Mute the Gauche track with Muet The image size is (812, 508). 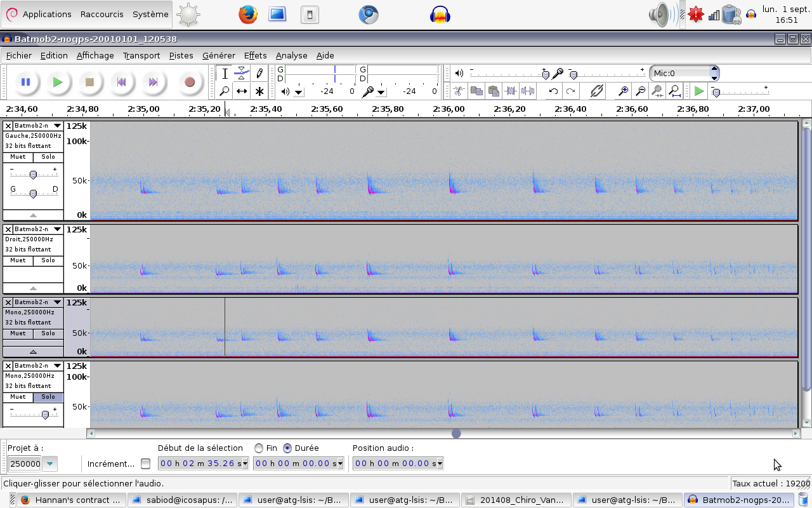pos(18,157)
